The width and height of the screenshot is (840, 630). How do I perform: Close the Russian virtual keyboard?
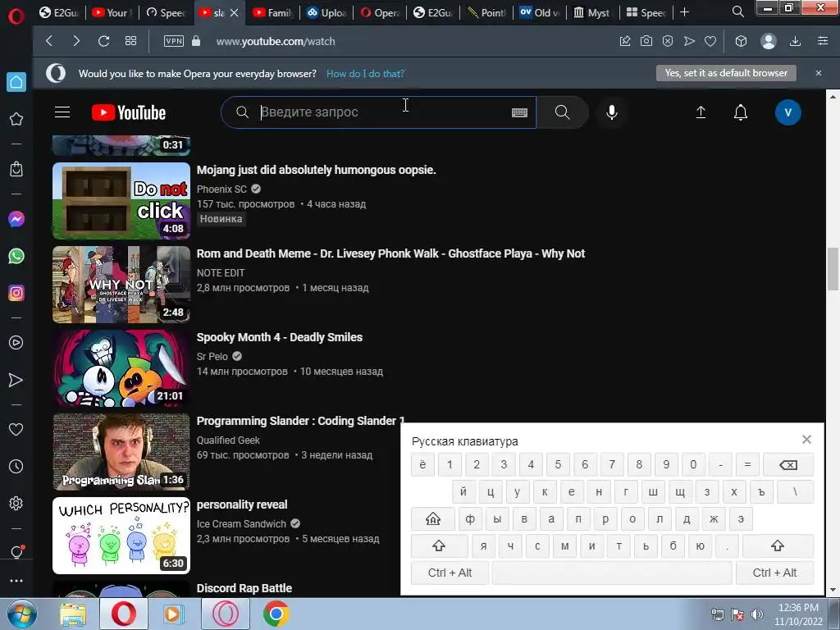click(806, 440)
